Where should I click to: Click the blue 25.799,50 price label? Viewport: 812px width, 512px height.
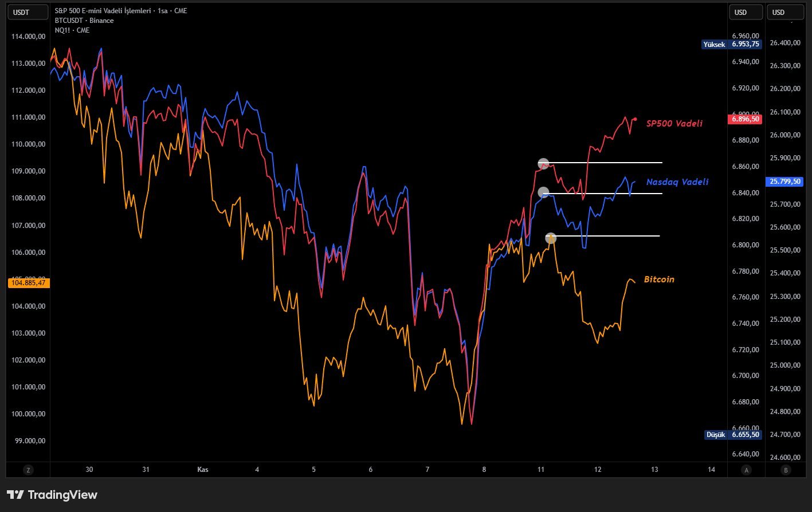coord(786,181)
